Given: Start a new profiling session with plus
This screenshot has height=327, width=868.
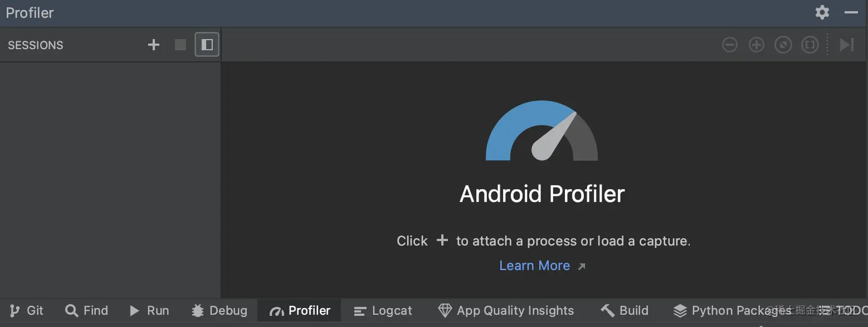Looking at the screenshot, I should 153,45.
